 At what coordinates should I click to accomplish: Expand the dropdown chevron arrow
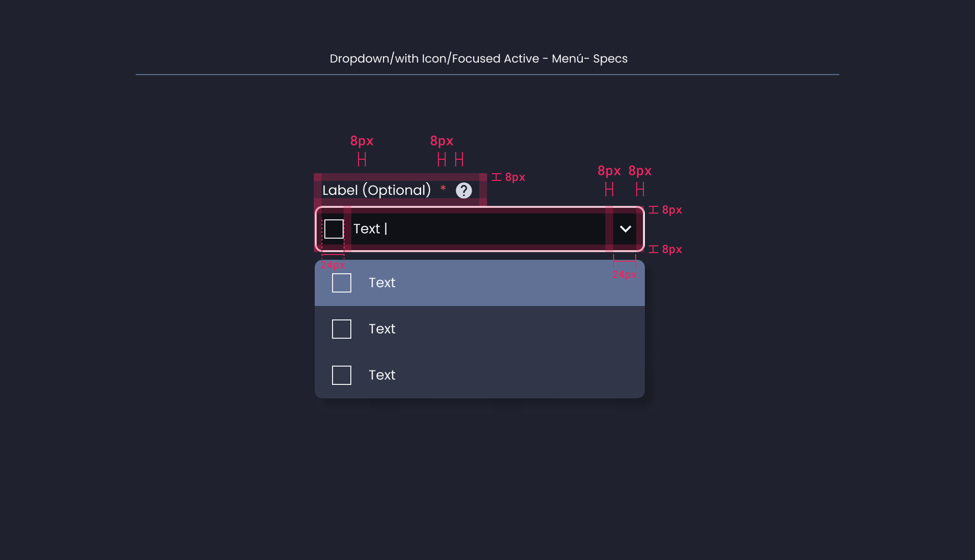625,229
